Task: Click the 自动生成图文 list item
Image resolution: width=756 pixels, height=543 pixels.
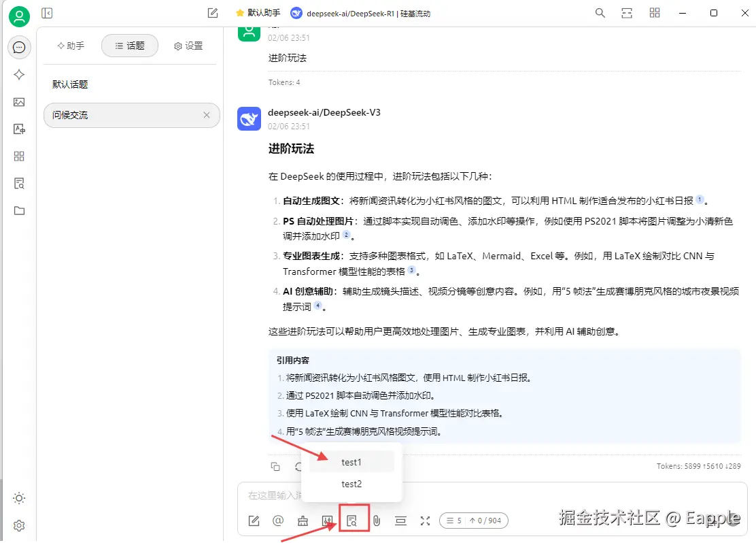Action: [x=495, y=201]
